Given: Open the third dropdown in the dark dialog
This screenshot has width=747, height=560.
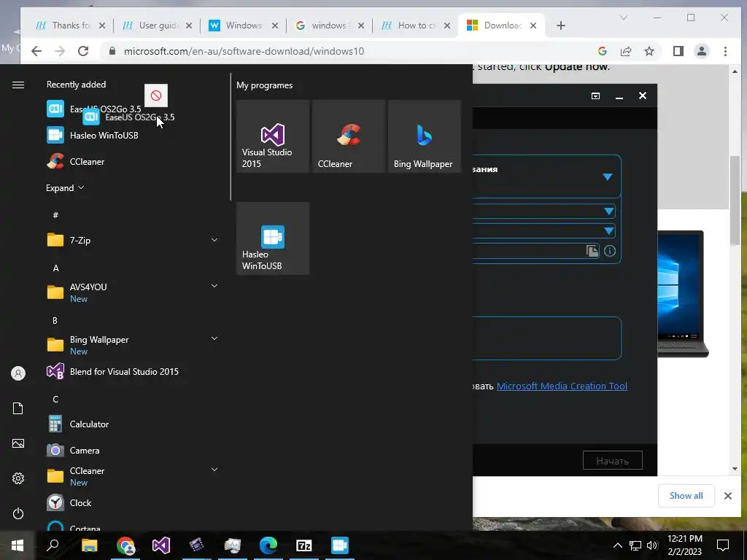Looking at the screenshot, I should click(x=609, y=231).
